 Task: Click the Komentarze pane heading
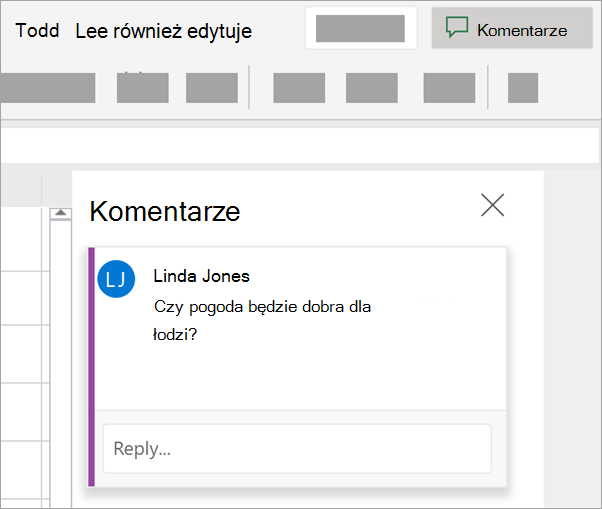tap(165, 212)
